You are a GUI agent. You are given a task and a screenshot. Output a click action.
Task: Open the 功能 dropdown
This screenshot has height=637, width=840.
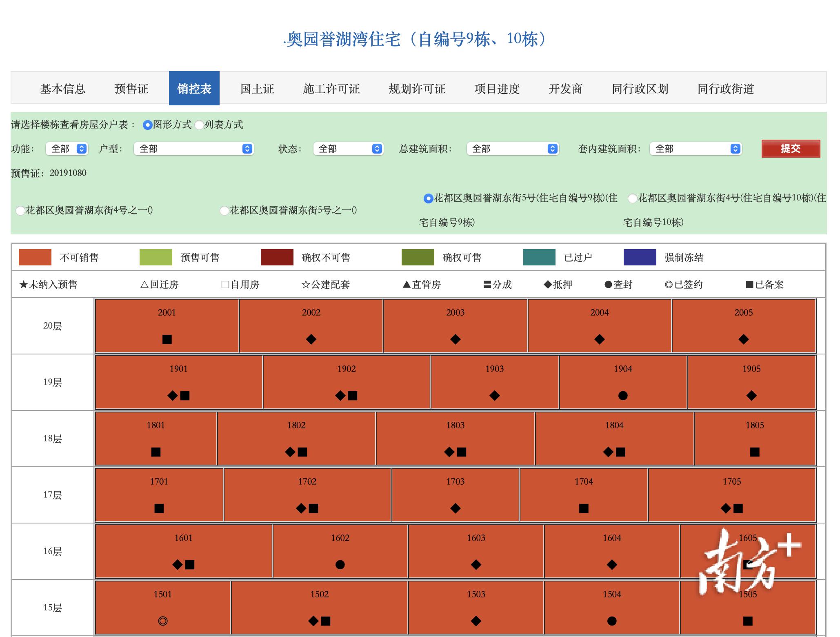pyautogui.click(x=67, y=149)
